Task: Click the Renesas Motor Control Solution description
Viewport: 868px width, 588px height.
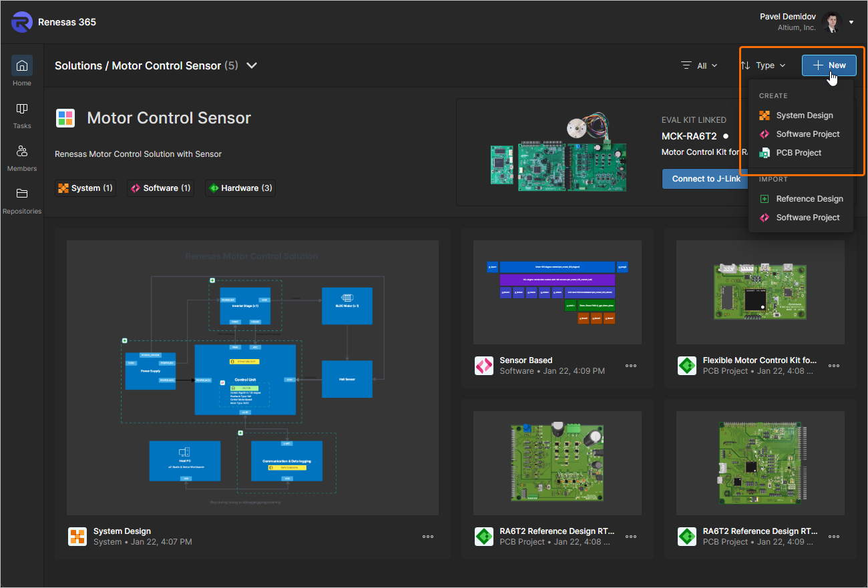Action: [x=138, y=154]
